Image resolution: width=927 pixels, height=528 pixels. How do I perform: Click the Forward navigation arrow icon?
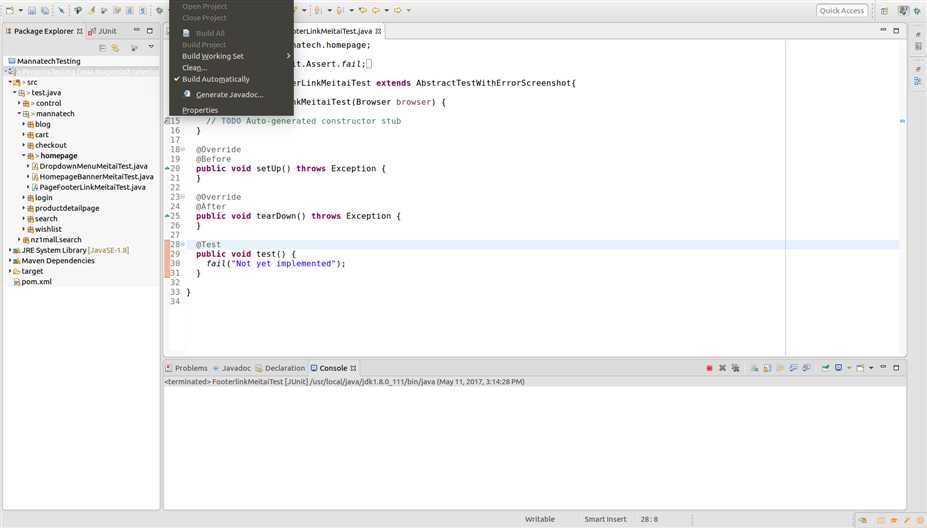pos(397,11)
